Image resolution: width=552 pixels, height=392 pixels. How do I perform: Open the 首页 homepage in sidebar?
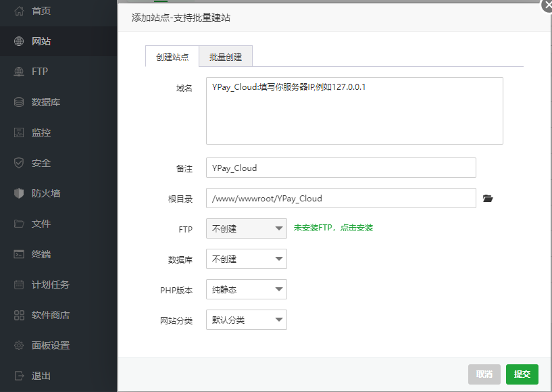(x=37, y=11)
